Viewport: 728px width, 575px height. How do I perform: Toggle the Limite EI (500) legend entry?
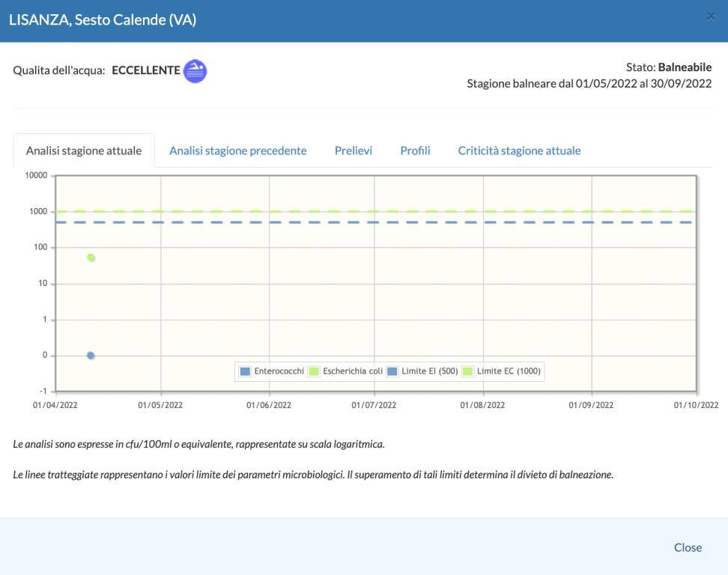click(x=424, y=371)
